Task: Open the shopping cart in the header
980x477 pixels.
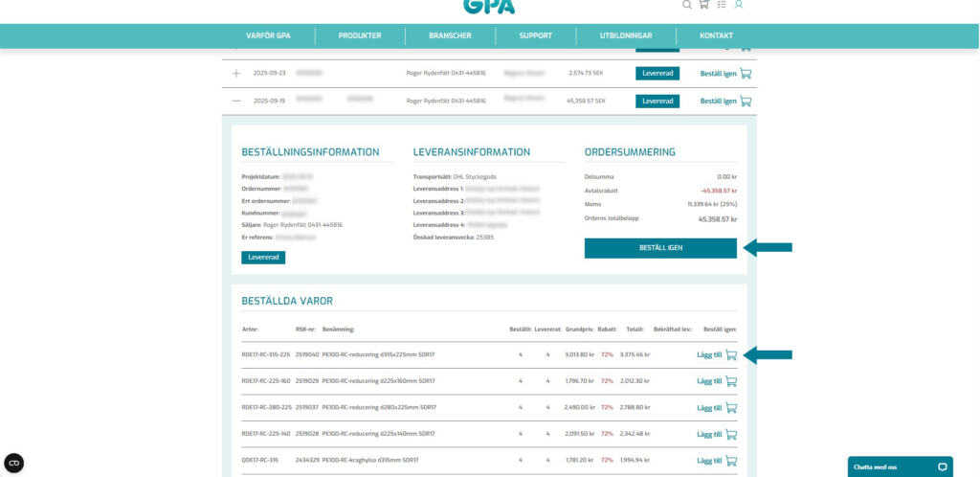Action: click(x=703, y=5)
